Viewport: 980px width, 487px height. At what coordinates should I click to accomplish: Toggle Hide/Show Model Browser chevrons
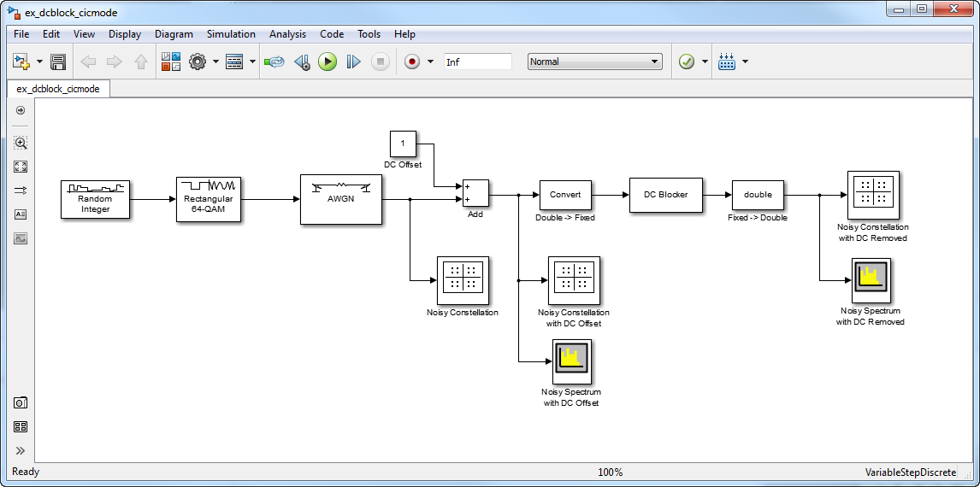21,451
